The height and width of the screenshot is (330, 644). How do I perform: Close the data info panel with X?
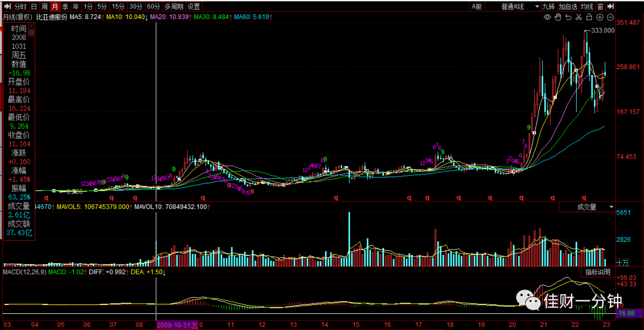click(x=32, y=26)
